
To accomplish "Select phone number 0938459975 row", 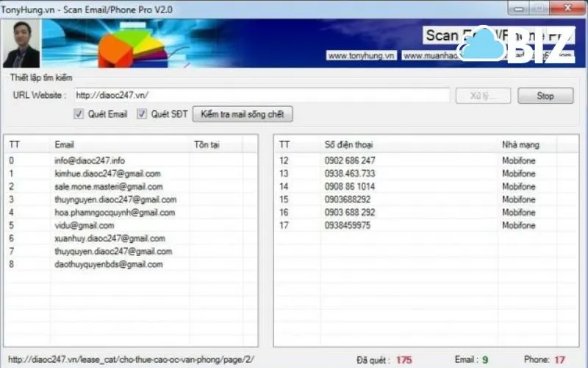I will click(x=348, y=225).
